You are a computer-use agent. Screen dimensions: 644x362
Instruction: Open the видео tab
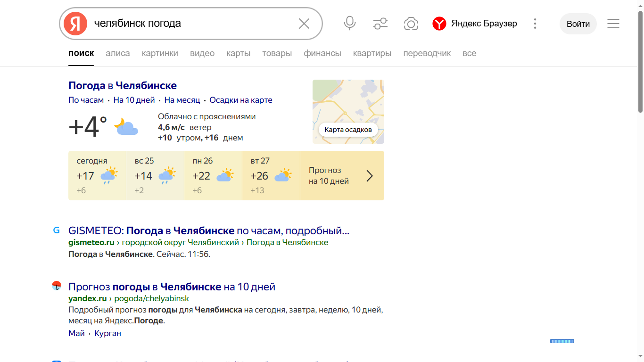pos(202,53)
